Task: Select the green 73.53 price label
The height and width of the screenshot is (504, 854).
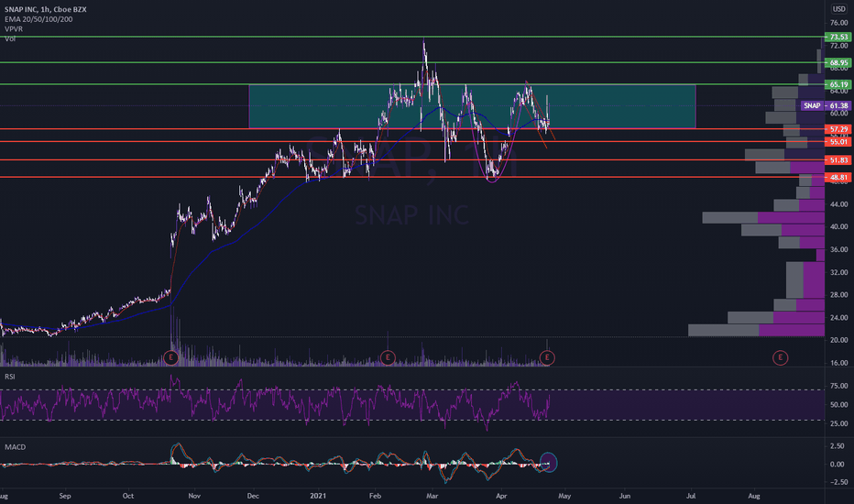Action: click(838, 37)
